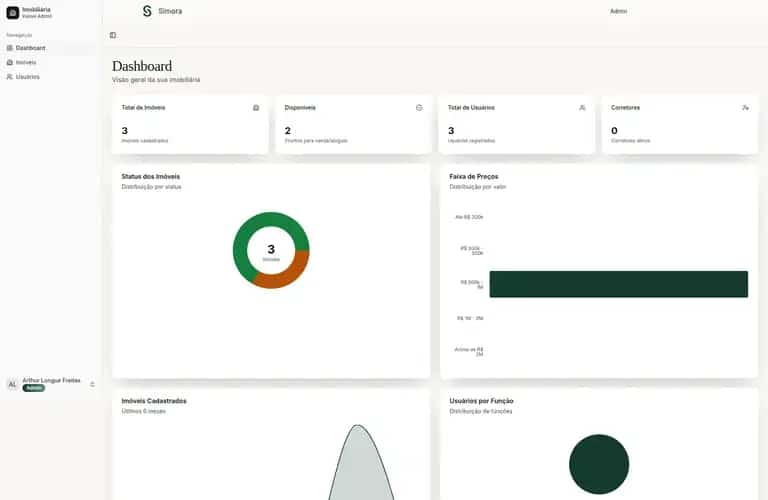This screenshot has width=768, height=500.
Task: Click the Disponíveis card title
Action: click(300, 108)
